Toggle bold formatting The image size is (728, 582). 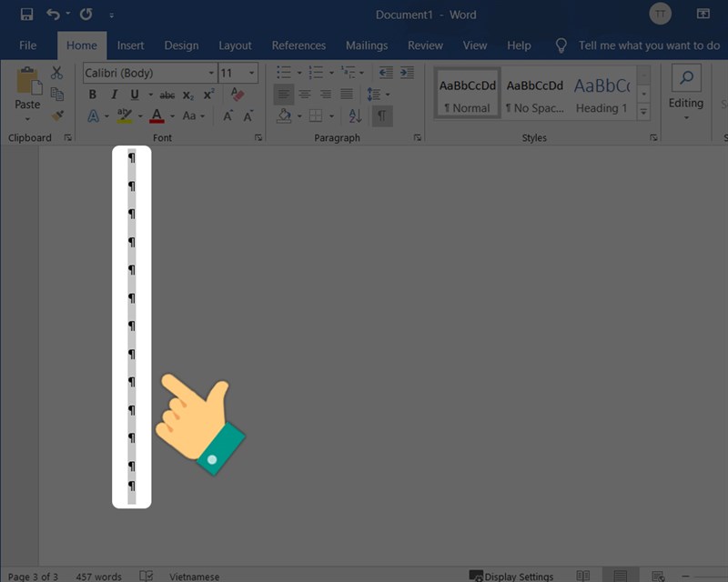click(93, 95)
